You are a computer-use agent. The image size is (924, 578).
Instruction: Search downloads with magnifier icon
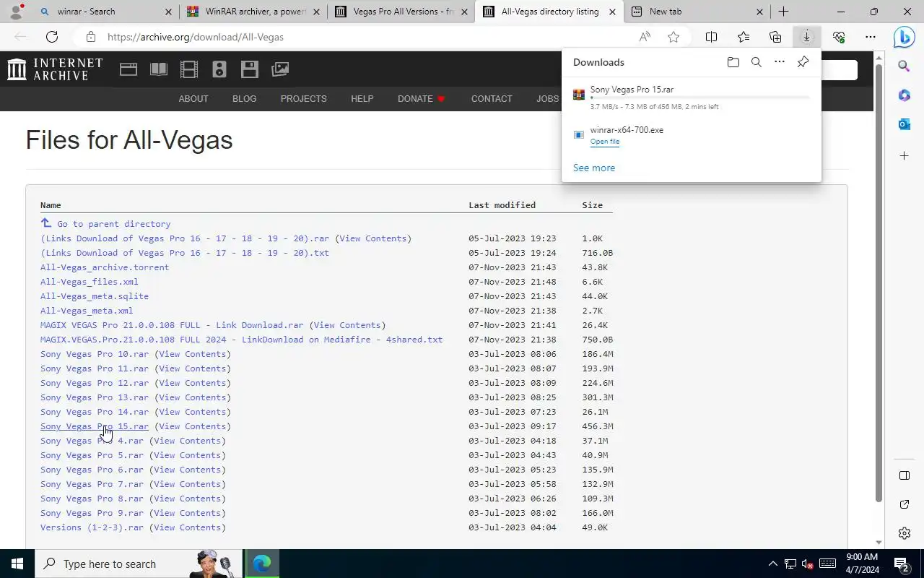tap(757, 62)
